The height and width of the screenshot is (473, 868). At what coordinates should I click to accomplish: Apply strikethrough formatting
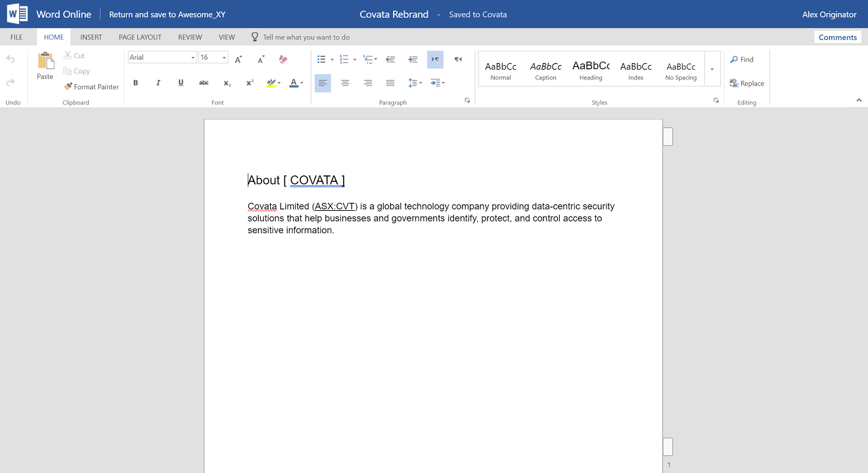pyautogui.click(x=204, y=83)
